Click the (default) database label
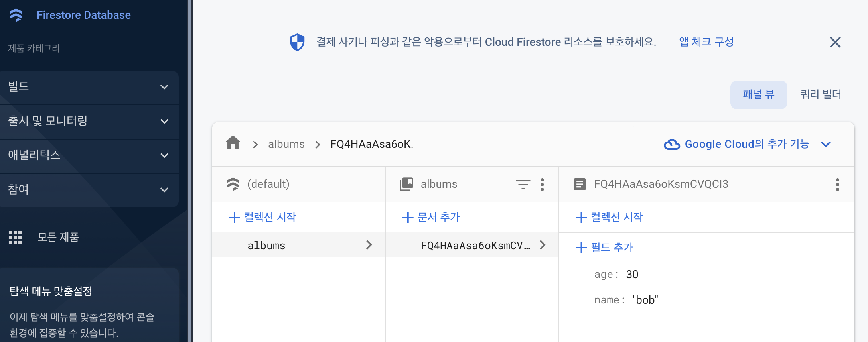This screenshot has width=868, height=342. pyautogui.click(x=268, y=184)
